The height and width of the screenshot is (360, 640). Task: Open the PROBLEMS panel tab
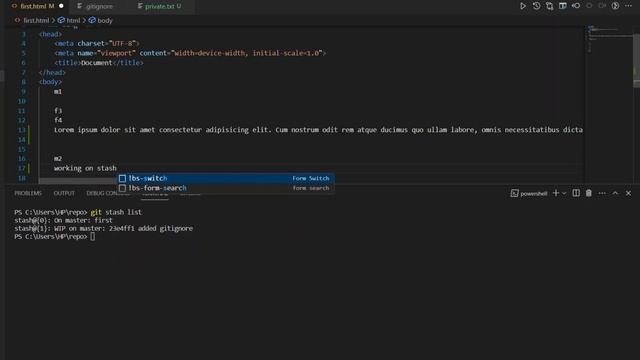click(x=28, y=193)
